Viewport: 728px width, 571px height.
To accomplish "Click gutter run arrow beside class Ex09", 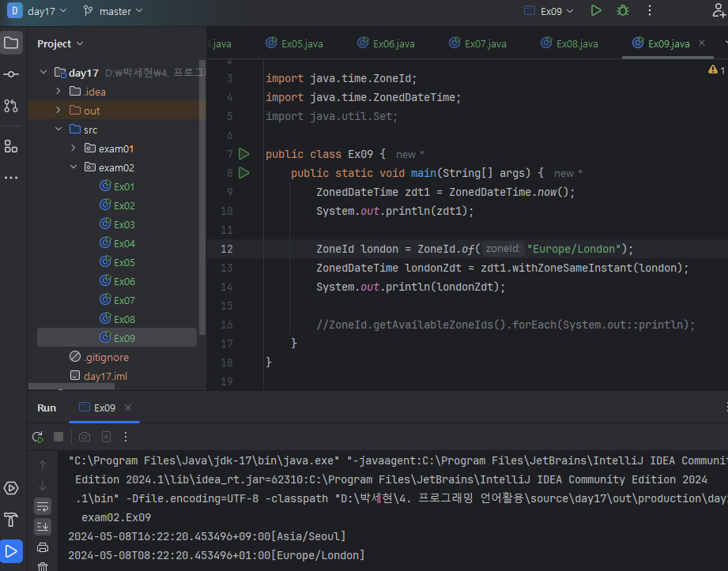I will 243,154.
